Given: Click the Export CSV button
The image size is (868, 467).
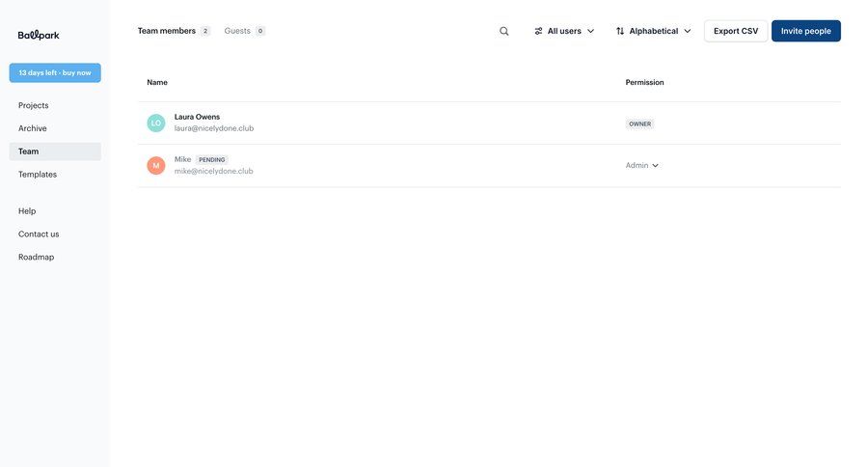Looking at the screenshot, I should pos(736,31).
